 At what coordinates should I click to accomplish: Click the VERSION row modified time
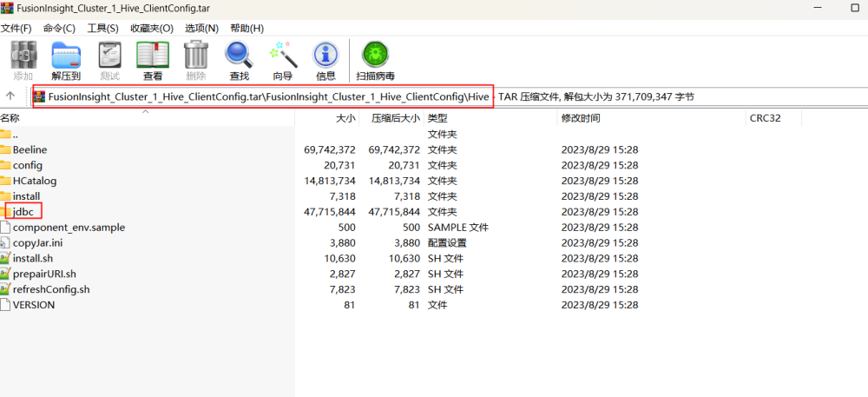pos(600,305)
